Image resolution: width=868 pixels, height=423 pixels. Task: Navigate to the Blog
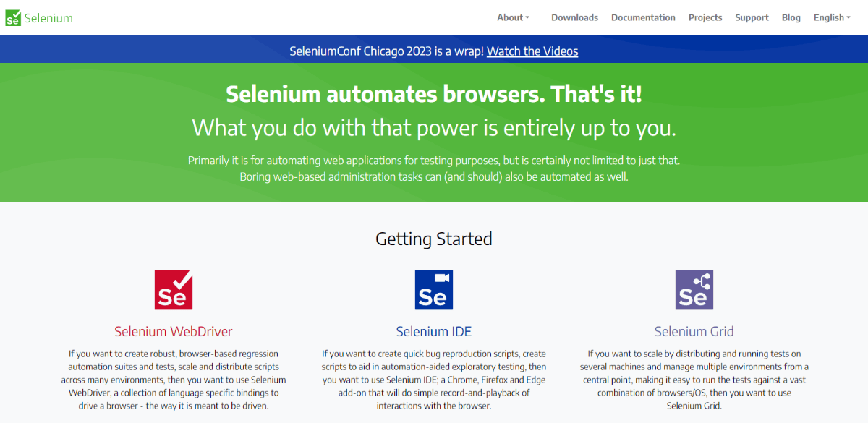click(791, 17)
